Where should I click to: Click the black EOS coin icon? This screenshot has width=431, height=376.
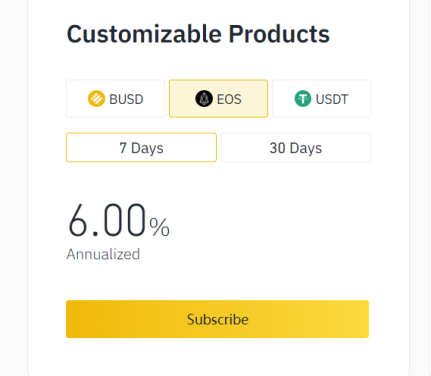[204, 99]
